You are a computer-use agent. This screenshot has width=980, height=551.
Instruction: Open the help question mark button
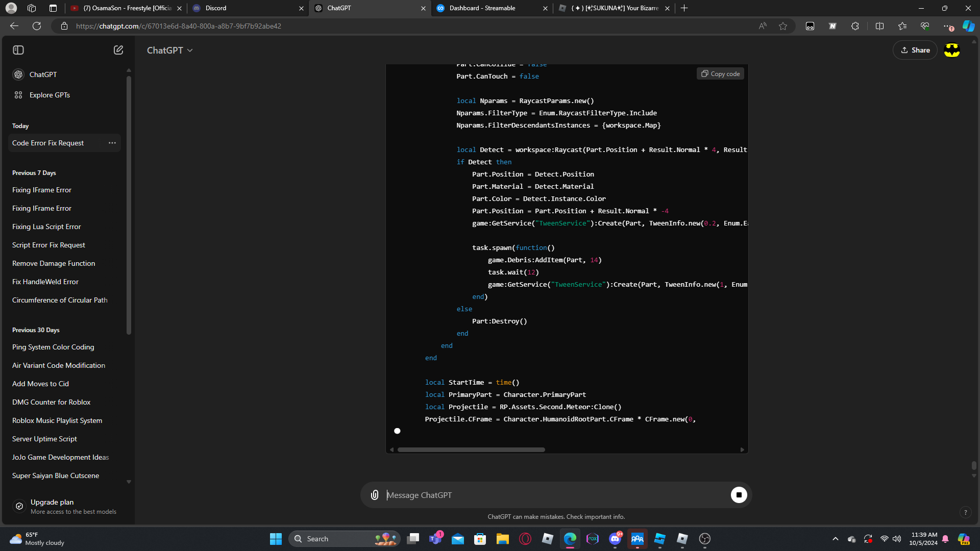965,512
